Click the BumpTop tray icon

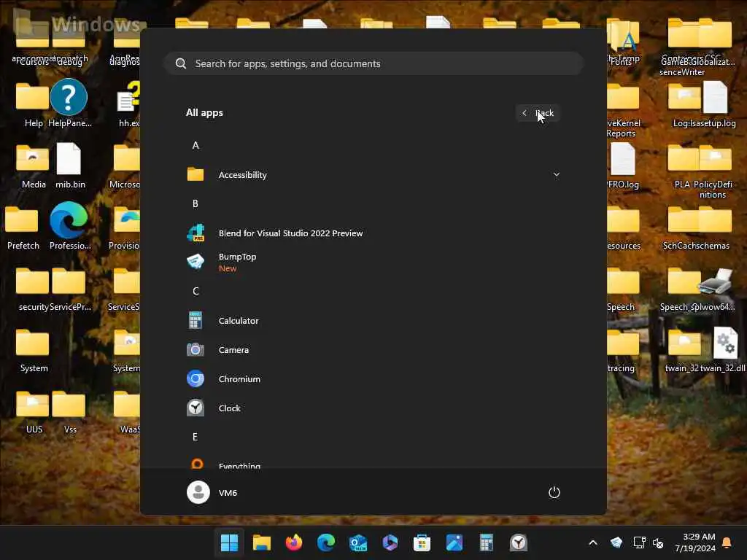click(616, 542)
